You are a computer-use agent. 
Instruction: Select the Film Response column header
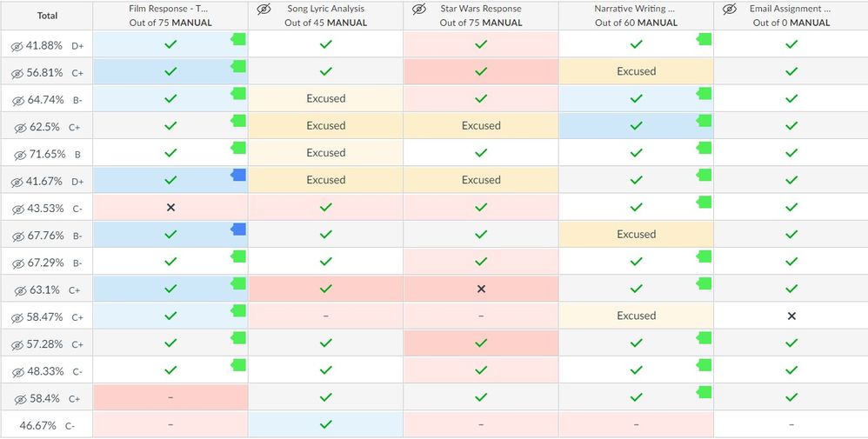pyautogui.click(x=170, y=16)
